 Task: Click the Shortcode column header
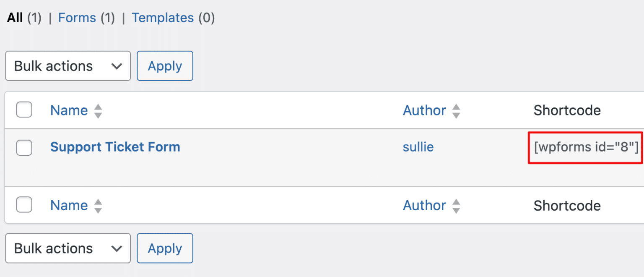tap(567, 110)
